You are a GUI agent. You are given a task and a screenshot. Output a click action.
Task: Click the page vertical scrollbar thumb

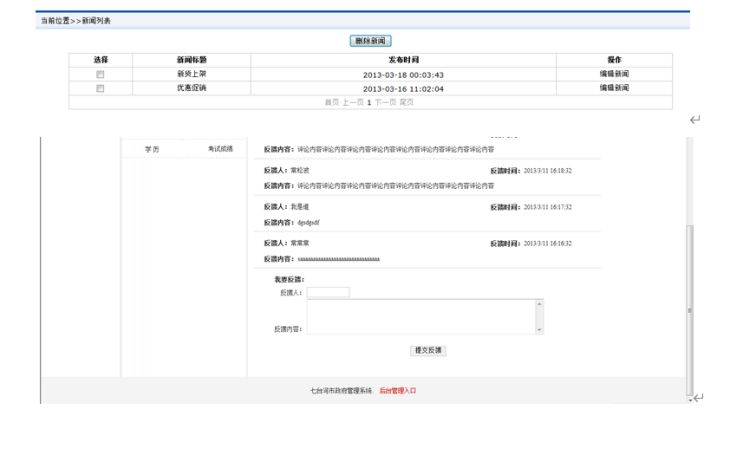coord(690,308)
